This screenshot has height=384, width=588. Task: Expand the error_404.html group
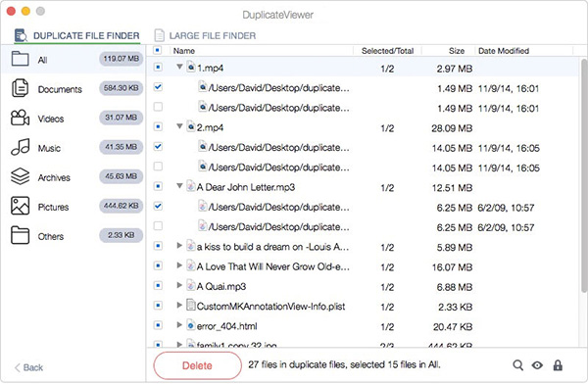(x=179, y=325)
